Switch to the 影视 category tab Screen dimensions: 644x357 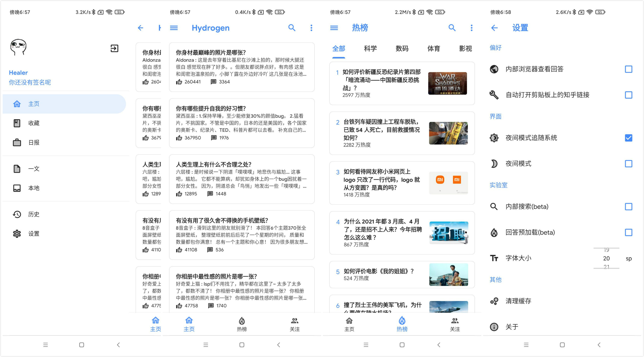(x=466, y=48)
